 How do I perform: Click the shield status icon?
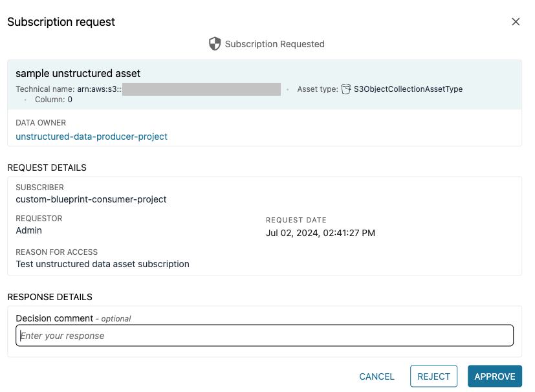[215, 44]
